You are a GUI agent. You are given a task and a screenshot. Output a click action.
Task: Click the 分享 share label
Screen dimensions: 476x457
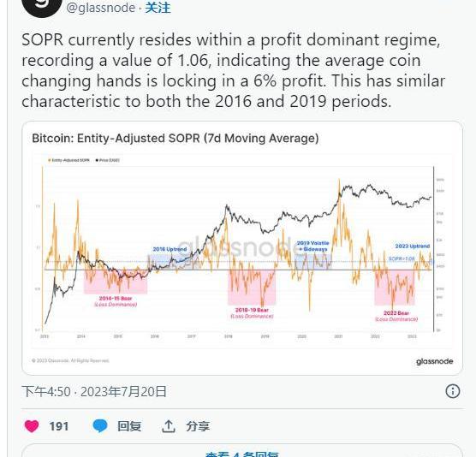198,426
